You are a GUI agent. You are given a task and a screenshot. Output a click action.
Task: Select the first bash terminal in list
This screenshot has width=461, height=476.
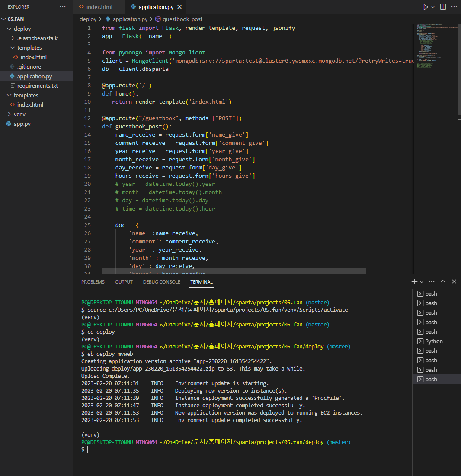436,294
